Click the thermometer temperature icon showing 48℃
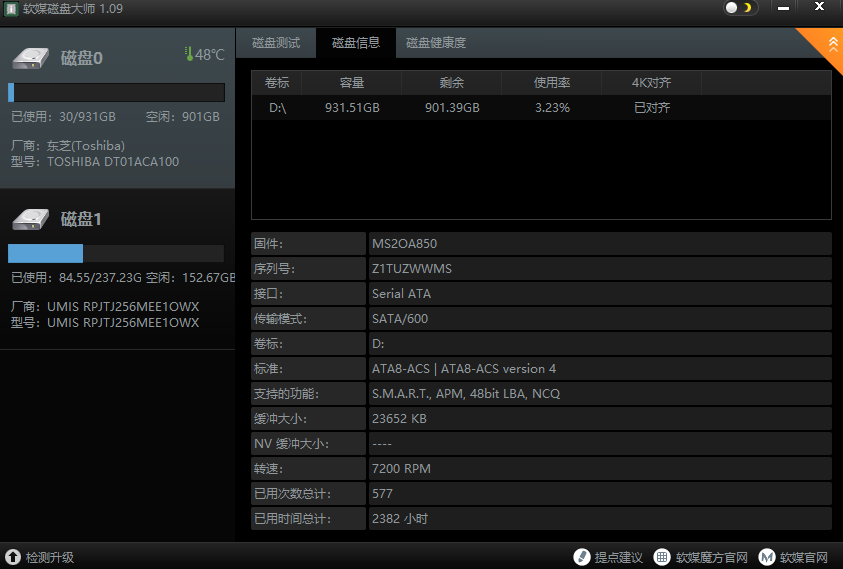 [x=188, y=54]
